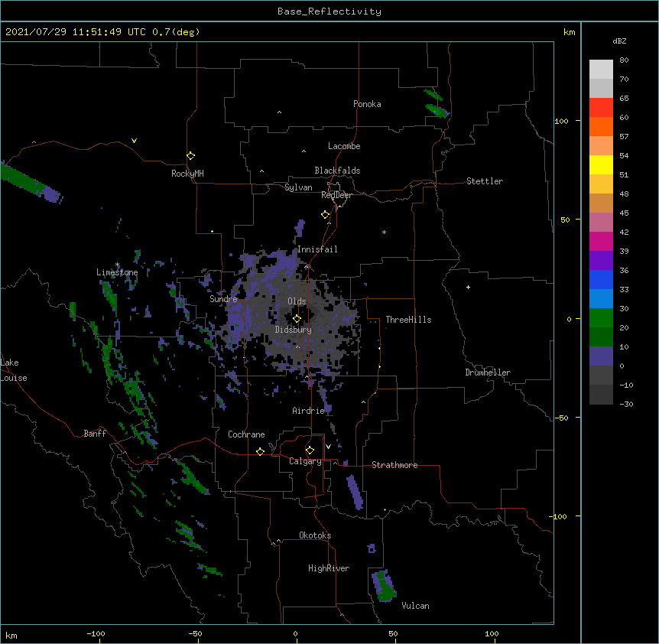The image size is (659, 644).
Task: Click the Blackfalds city label
Action: click(x=337, y=171)
